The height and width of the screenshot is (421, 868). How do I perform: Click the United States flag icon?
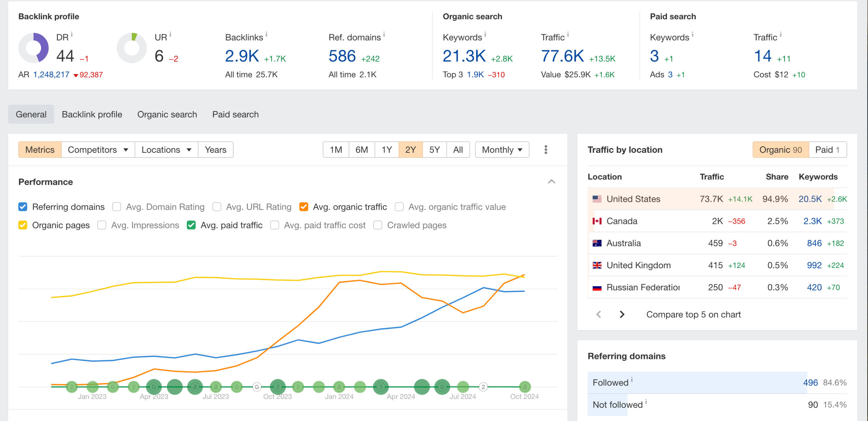(x=597, y=199)
